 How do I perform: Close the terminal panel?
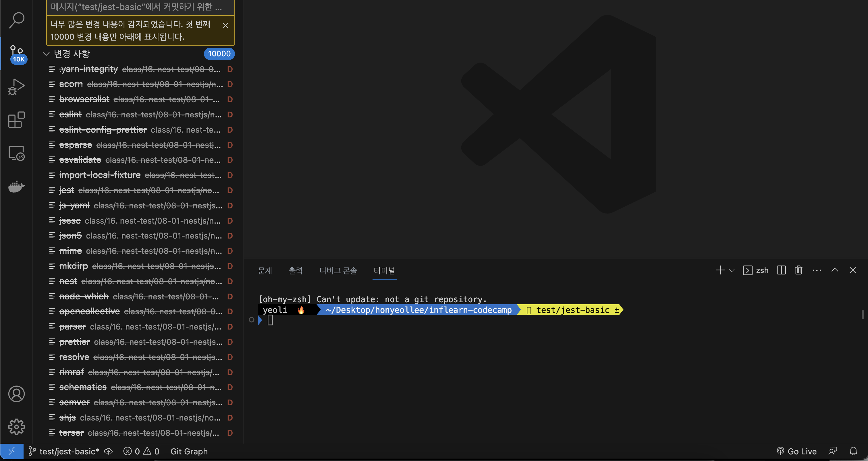pos(852,270)
